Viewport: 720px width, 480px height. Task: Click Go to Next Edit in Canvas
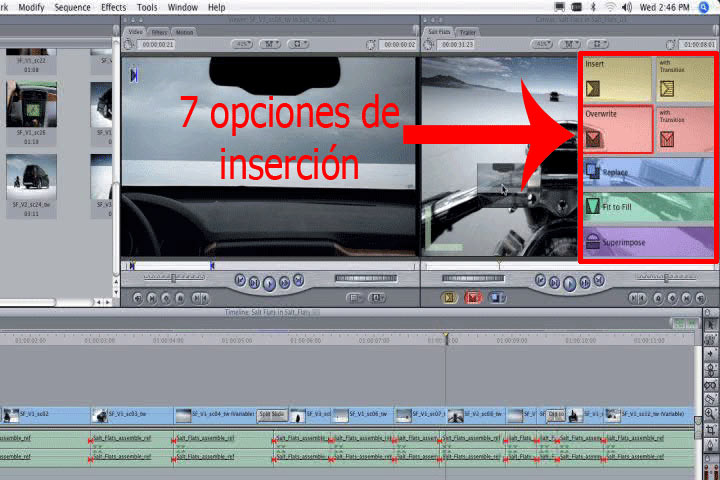pyautogui.click(x=599, y=280)
